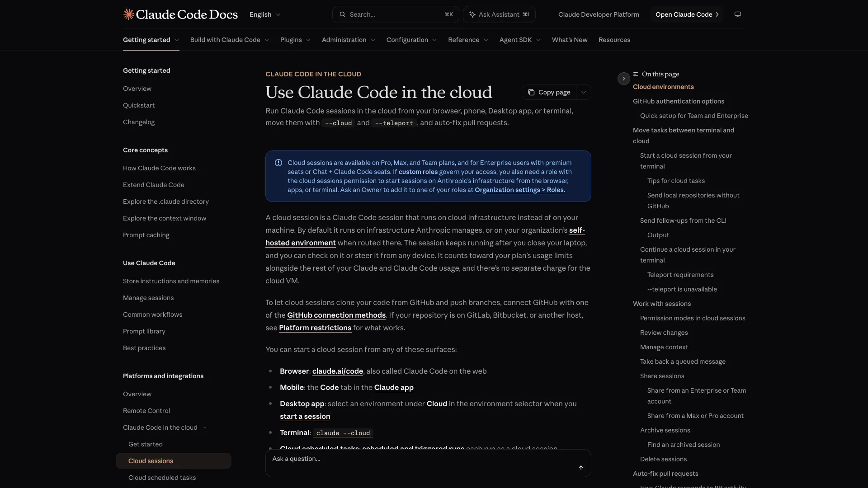Open the Reference menu
The height and width of the screenshot is (488, 868).
pos(468,40)
